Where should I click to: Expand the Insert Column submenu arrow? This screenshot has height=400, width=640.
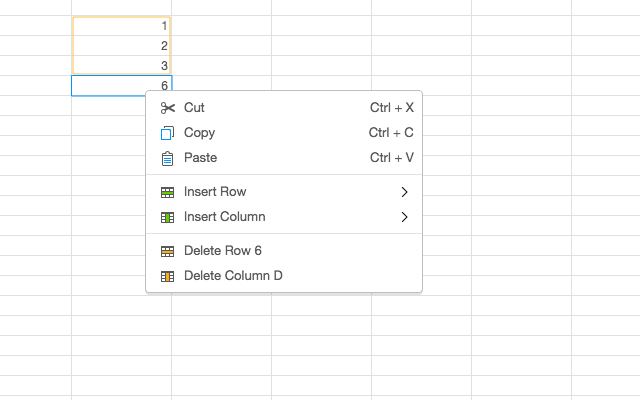[x=405, y=217]
